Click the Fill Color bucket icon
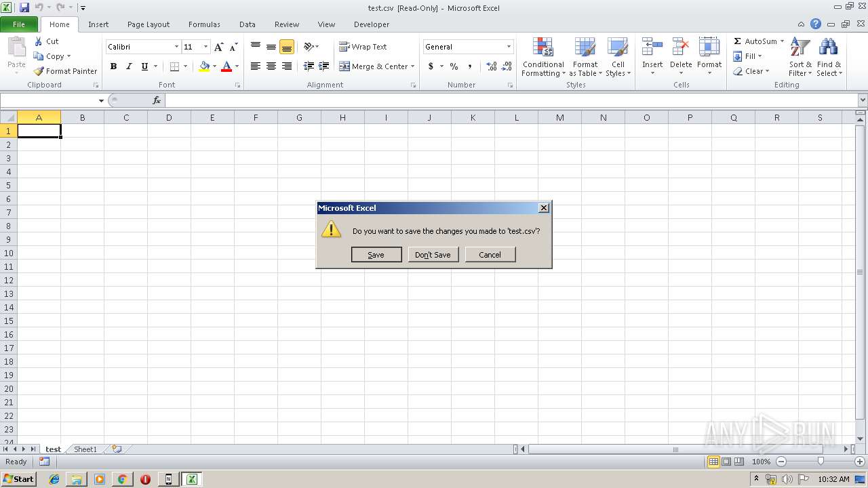This screenshot has width=868, height=488. click(x=204, y=66)
